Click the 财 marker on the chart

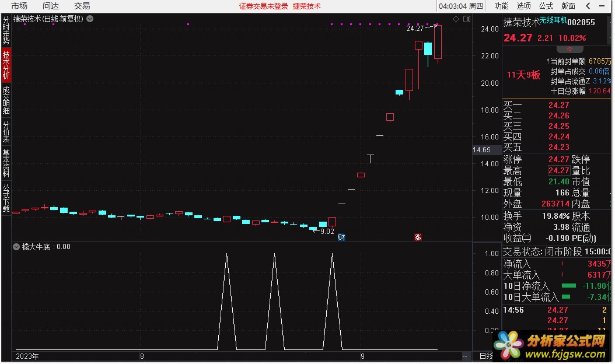[341, 237]
